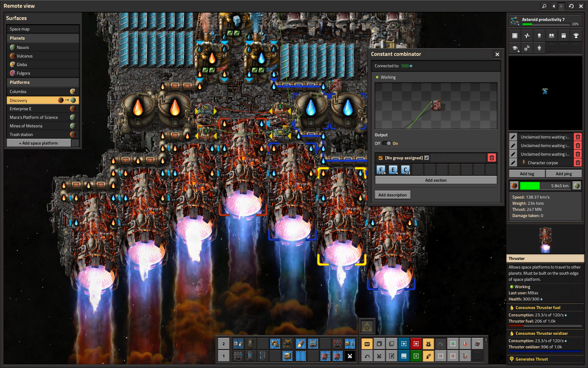Select Mara's Platform of Science
The width and height of the screenshot is (588, 368).
[x=43, y=117]
